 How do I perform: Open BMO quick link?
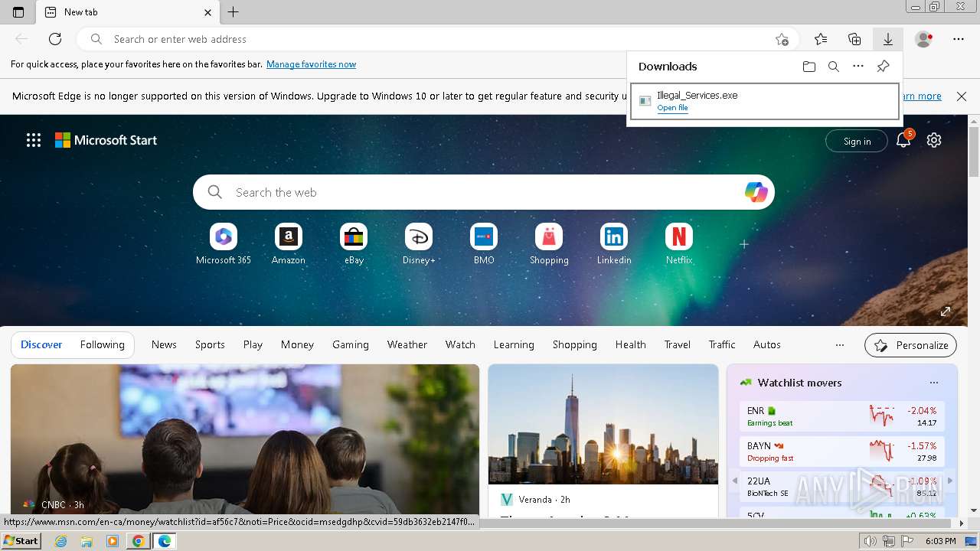coord(484,244)
